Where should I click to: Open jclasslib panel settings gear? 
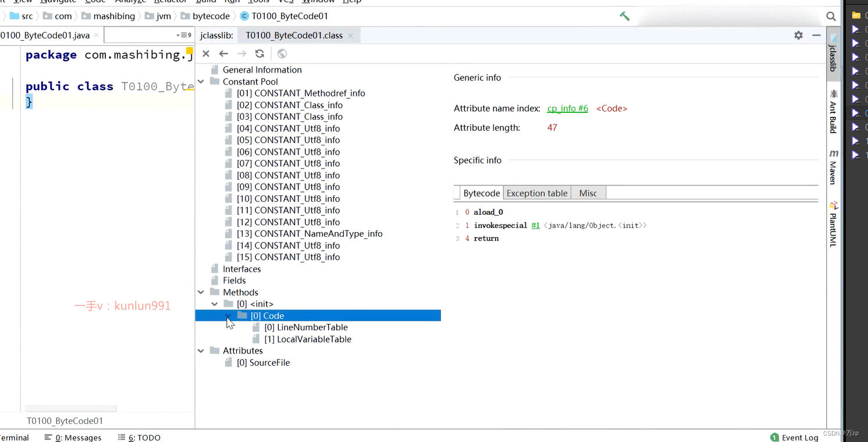(798, 35)
